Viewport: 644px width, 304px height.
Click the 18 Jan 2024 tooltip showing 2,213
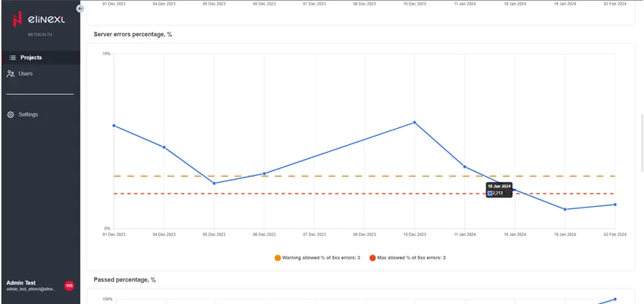click(499, 190)
